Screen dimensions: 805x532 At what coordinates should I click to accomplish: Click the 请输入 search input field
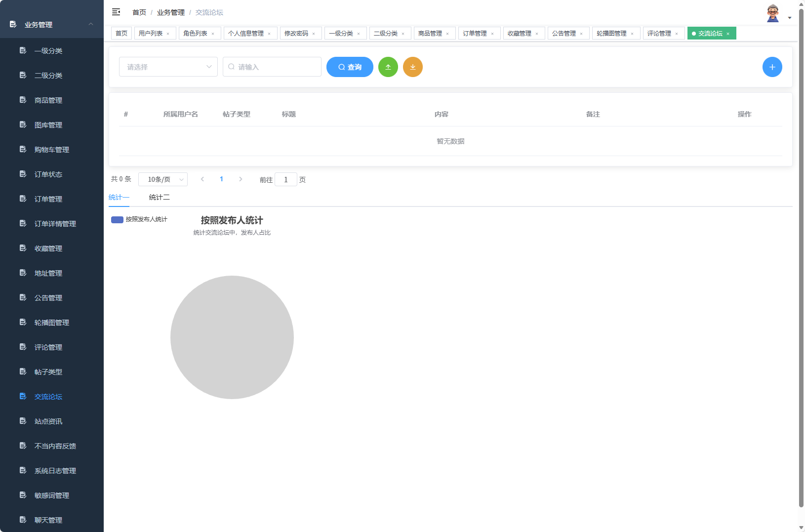coord(272,67)
